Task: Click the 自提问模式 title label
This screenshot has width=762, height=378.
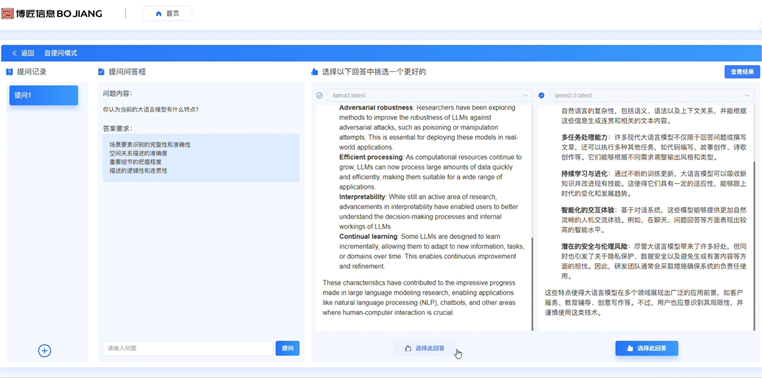Action: [61, 53]
